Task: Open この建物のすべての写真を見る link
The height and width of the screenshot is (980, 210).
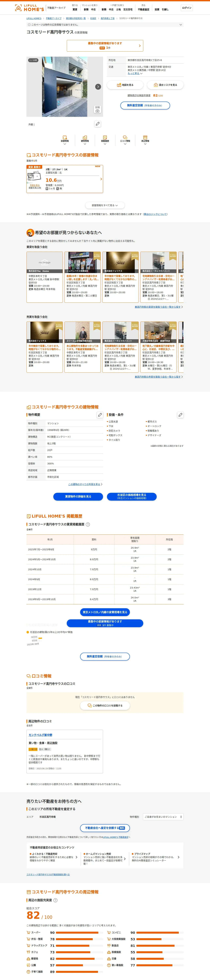Action: [x=84, y=484]
